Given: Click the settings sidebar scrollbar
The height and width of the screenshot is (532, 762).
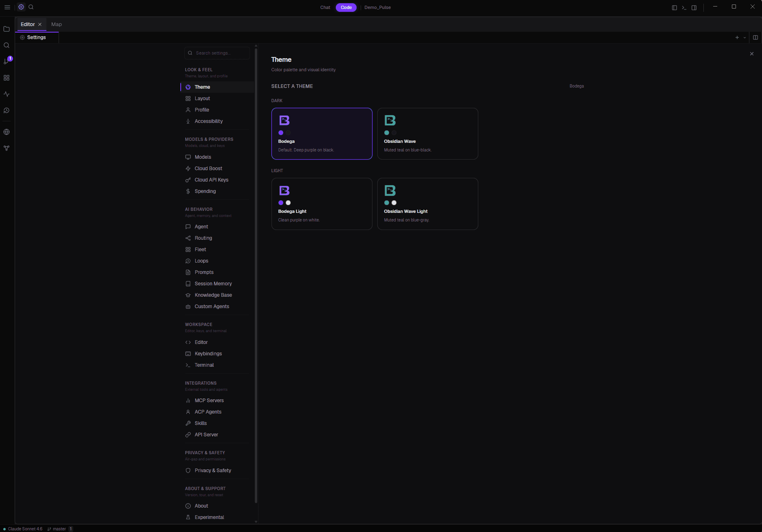Looking at the screenshot, I should [x=256, y=276].
